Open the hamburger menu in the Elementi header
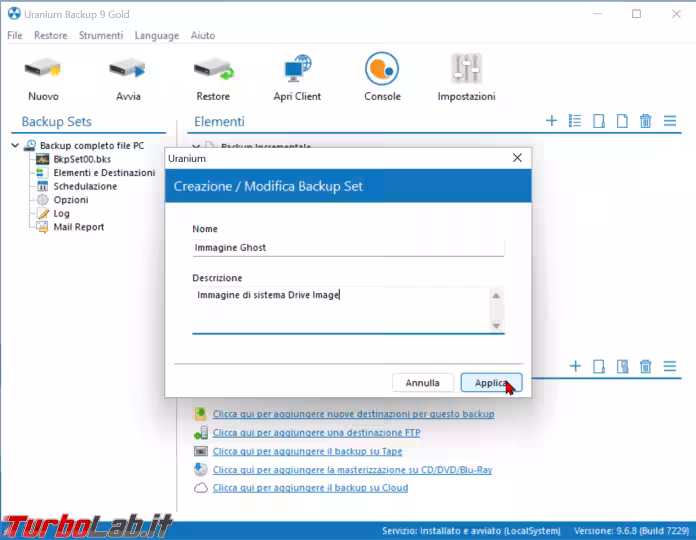The height and width of the screenshot is (540, 696). coord(670,121)
